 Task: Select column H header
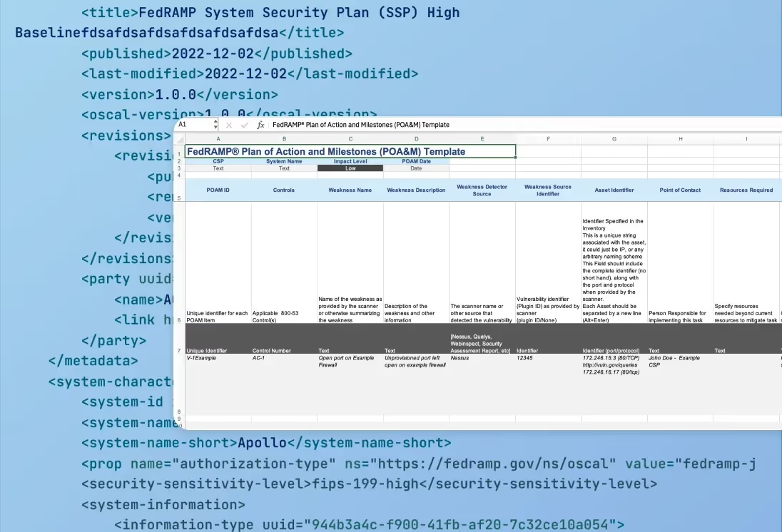click(680, 139)
